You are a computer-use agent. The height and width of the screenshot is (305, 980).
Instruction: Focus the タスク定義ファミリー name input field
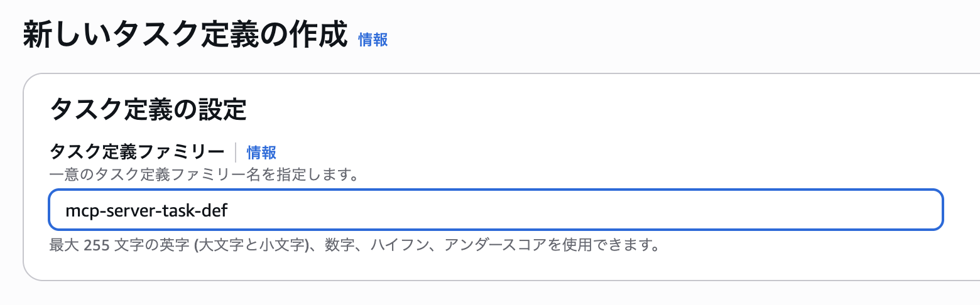[496, 210]
